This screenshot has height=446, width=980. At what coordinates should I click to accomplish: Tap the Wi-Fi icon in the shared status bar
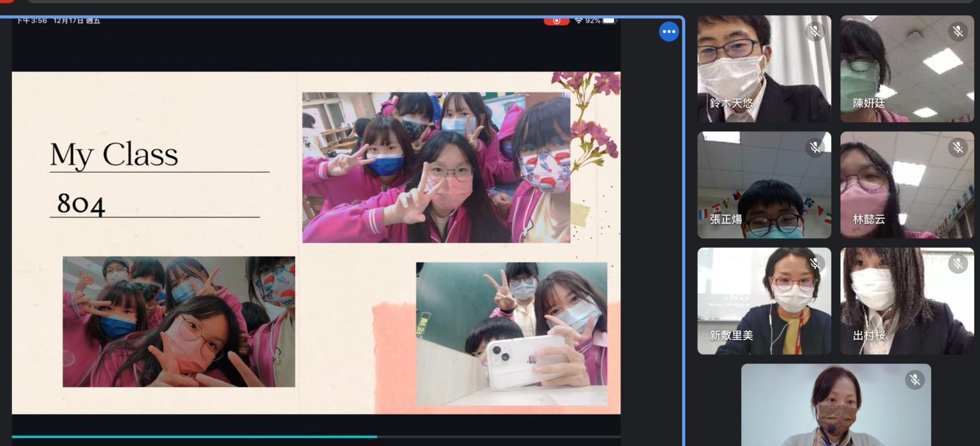coord(579,21)
